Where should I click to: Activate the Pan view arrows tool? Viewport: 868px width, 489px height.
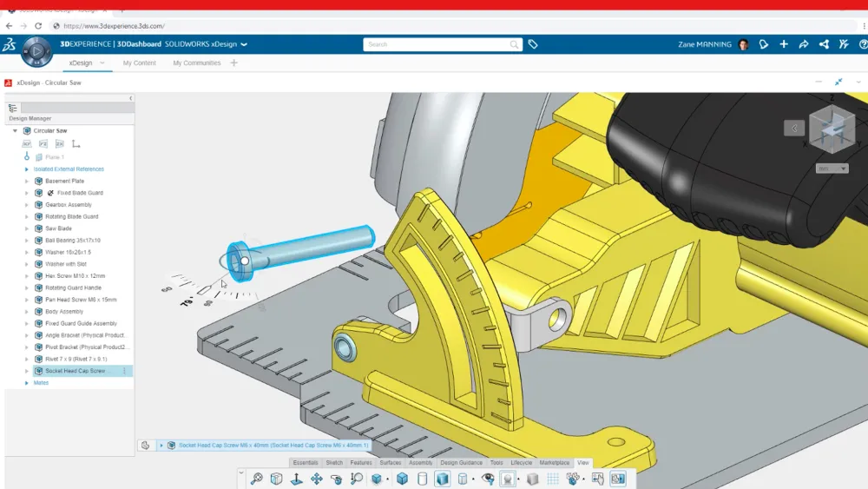coord(316,479)
